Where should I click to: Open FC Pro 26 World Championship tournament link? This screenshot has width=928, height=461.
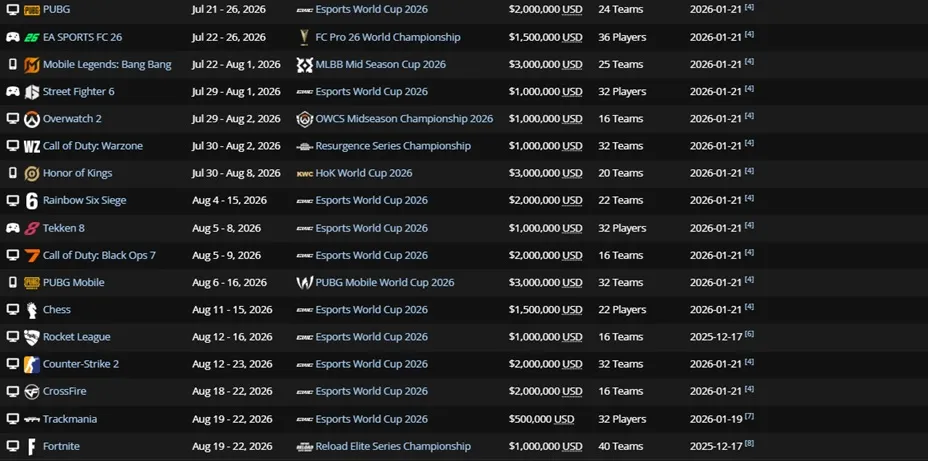[x=388, y=37]
